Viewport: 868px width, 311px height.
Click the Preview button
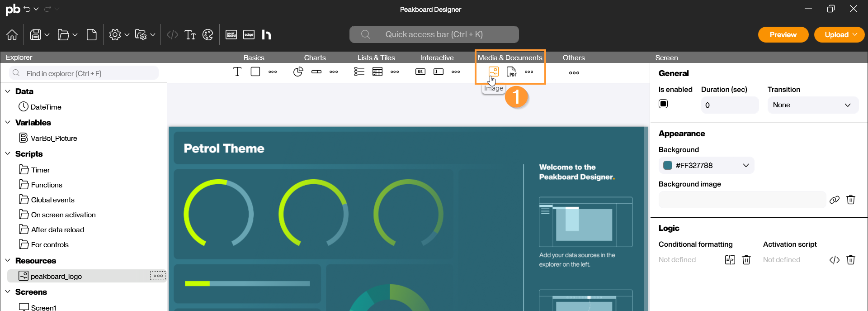[x=783, y=35]
